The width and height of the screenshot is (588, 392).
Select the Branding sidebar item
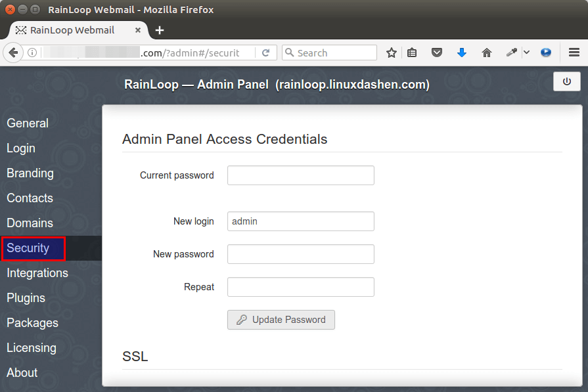(x=30, y=173)
